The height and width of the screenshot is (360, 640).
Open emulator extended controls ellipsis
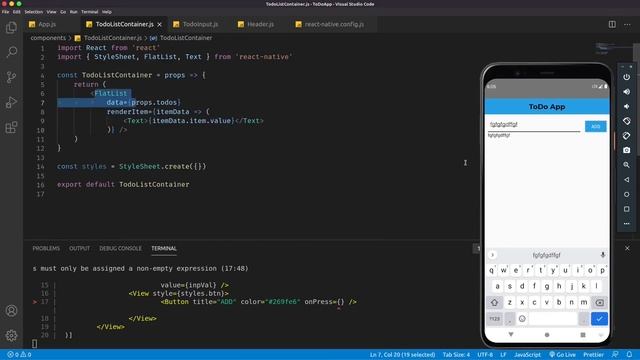coord(627,224)
